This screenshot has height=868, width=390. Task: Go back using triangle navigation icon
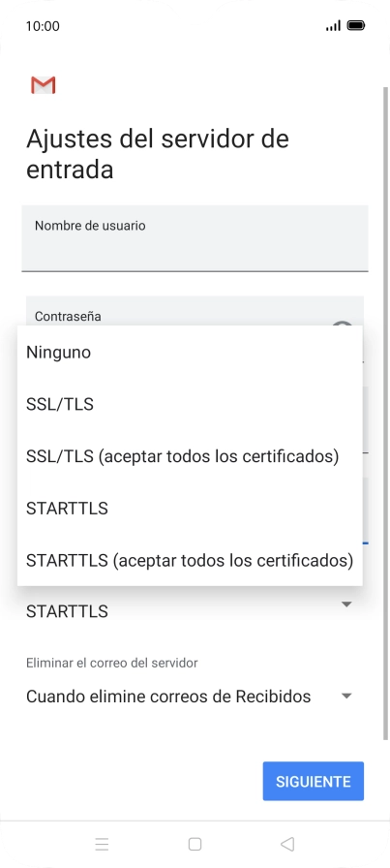tap(287, 844)
